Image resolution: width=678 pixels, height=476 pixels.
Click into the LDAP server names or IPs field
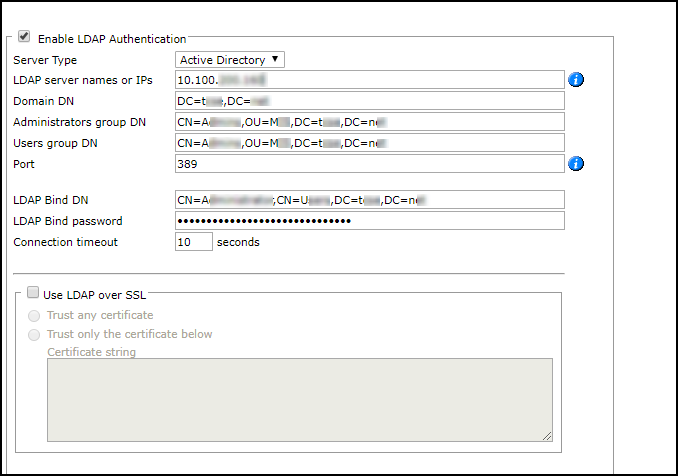tap(370, 80)
